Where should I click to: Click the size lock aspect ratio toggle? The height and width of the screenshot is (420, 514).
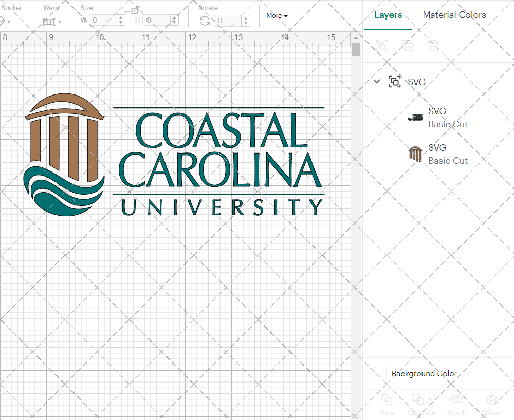(135, 10)
